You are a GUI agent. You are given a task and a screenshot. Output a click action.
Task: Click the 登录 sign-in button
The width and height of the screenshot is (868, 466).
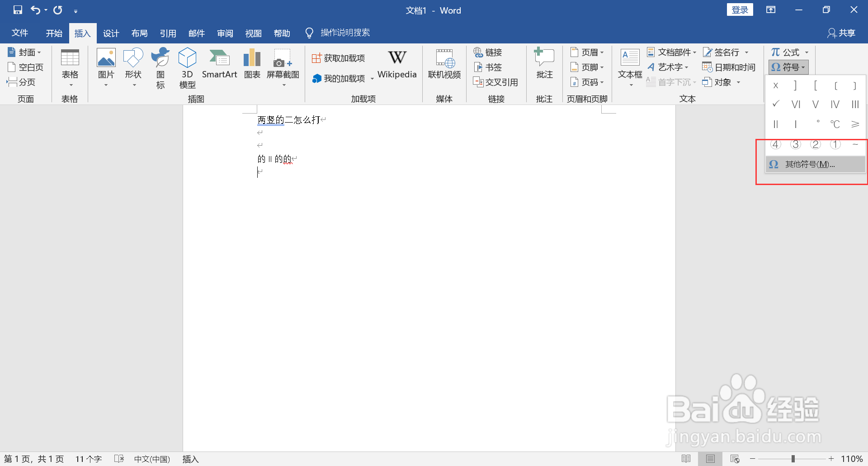[740, 9]
